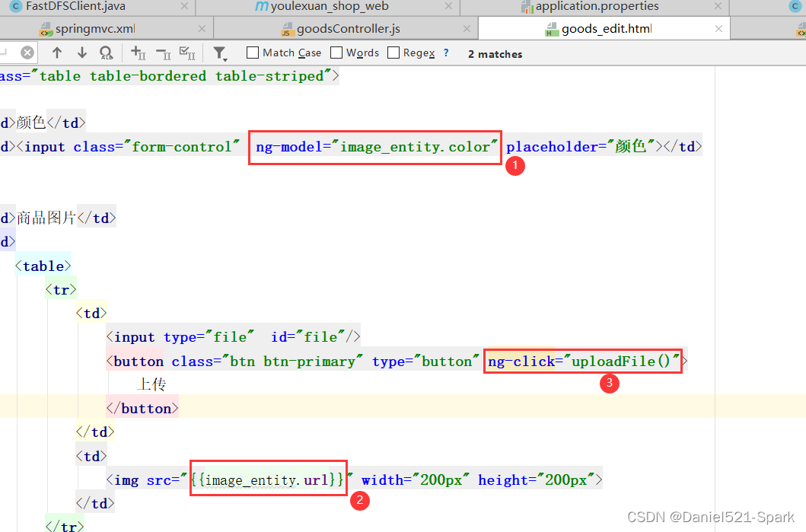Enable the Regex checkbox

coord(393,53)
